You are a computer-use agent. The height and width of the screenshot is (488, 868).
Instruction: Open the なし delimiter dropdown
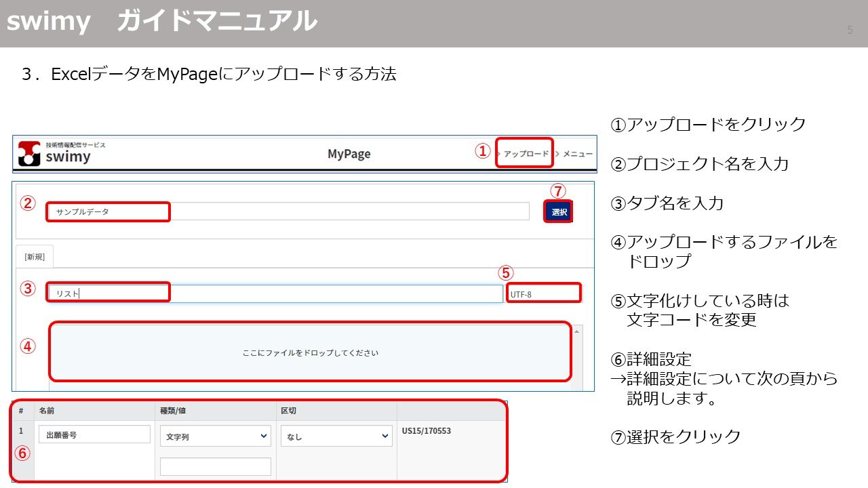coord(336,436)
